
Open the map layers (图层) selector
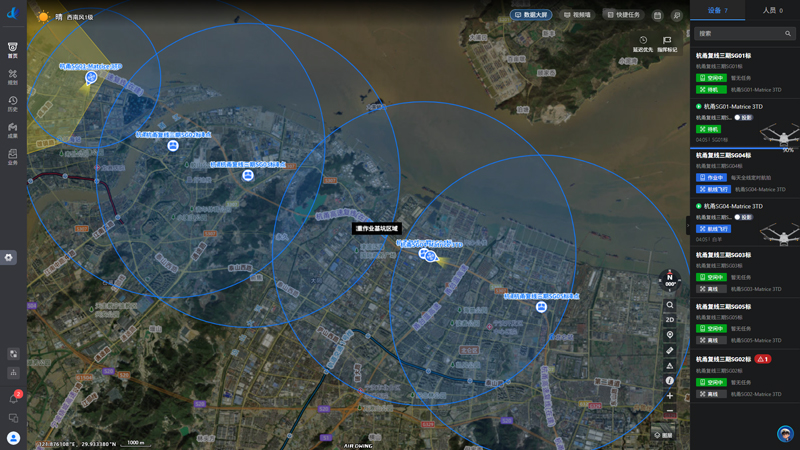point(663,435)
